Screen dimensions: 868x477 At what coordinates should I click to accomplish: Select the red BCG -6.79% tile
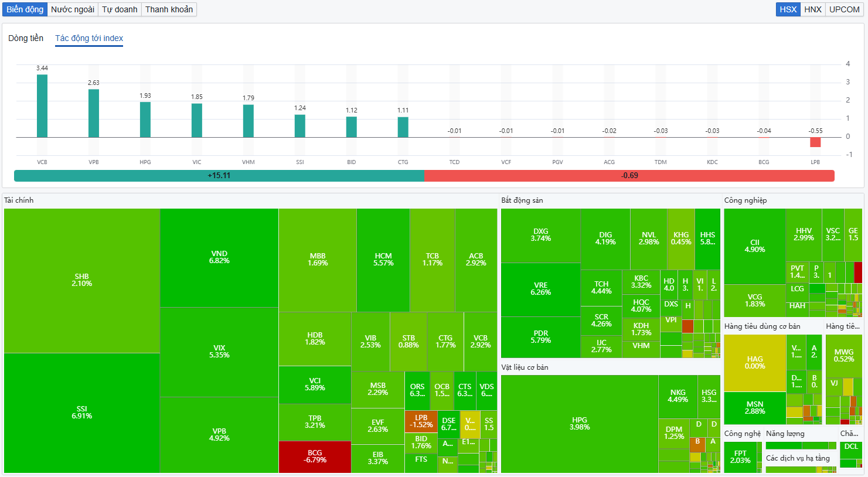pyautogui.click(x=315, y=457)
